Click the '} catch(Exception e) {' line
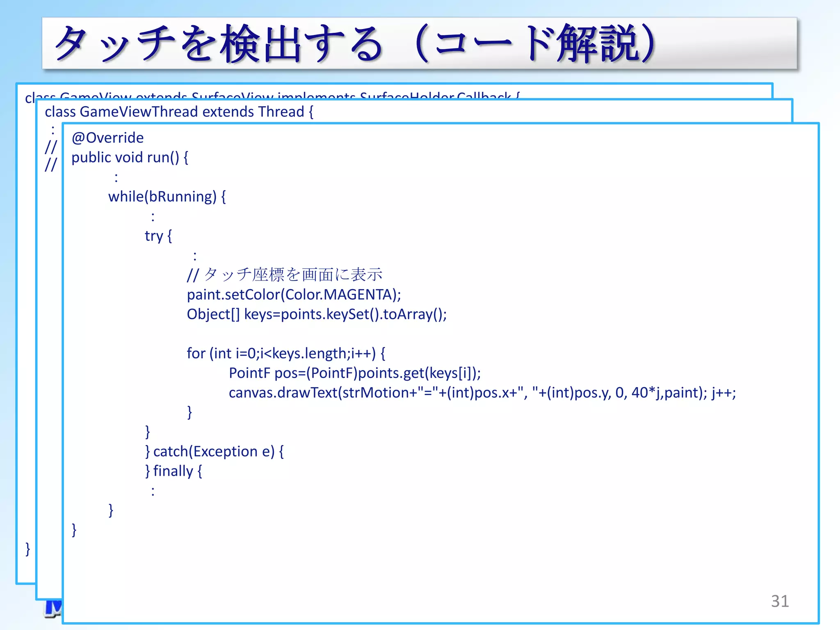Image resolution: width=840 pixels, height=630 pixels. pyautogui.click(x=214, y=452)
